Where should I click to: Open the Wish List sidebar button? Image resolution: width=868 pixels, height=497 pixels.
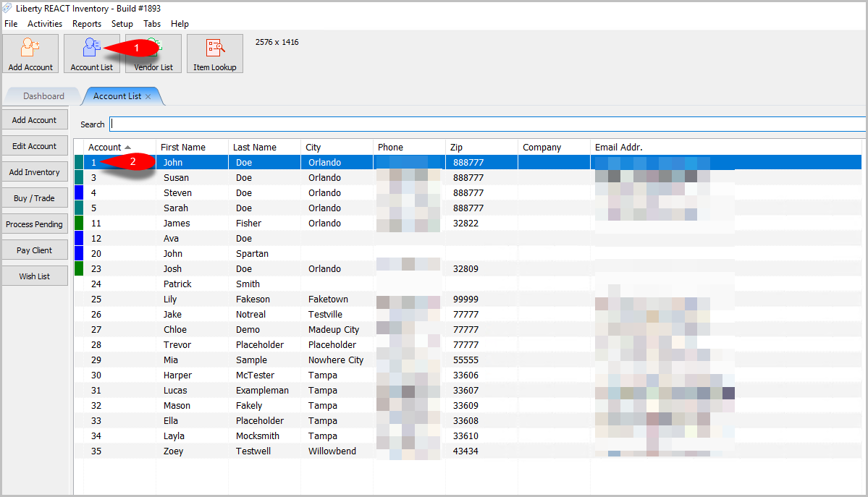(34, 276)
